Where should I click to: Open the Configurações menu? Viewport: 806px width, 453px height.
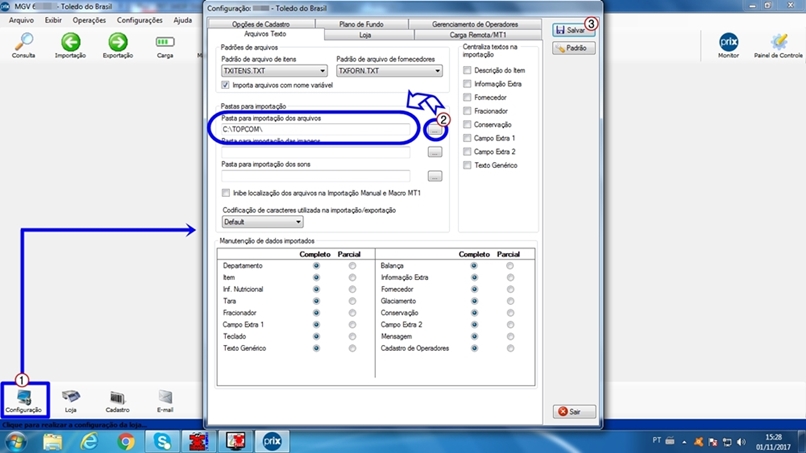[x=139, y=20]
